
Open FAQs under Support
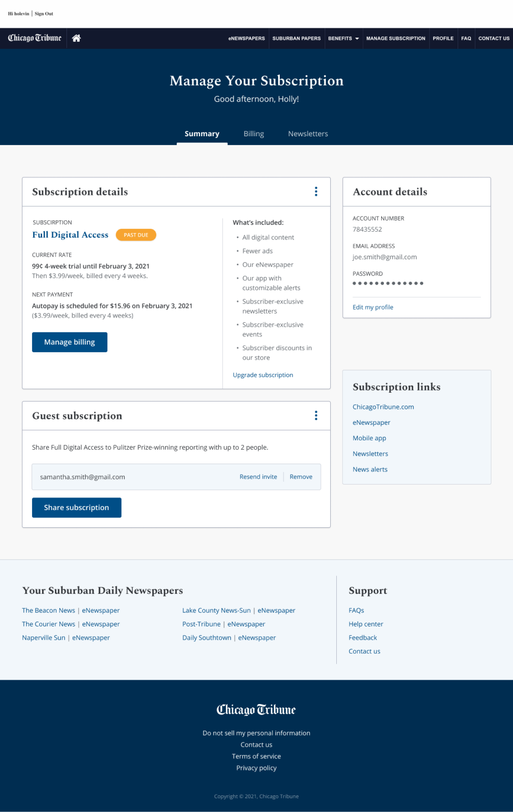pos(356,610)
